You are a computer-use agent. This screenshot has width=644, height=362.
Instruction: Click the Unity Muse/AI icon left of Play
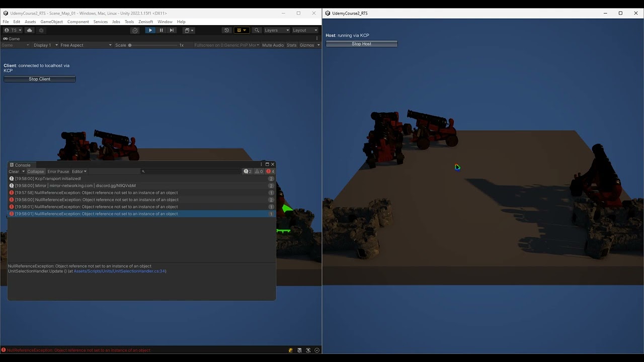coord(135,30)
